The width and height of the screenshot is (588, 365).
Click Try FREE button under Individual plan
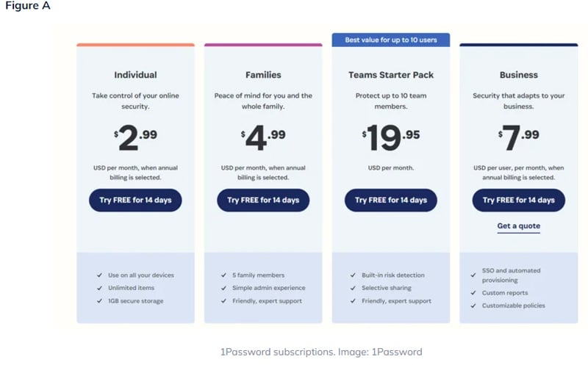click(x=135, y=200)
